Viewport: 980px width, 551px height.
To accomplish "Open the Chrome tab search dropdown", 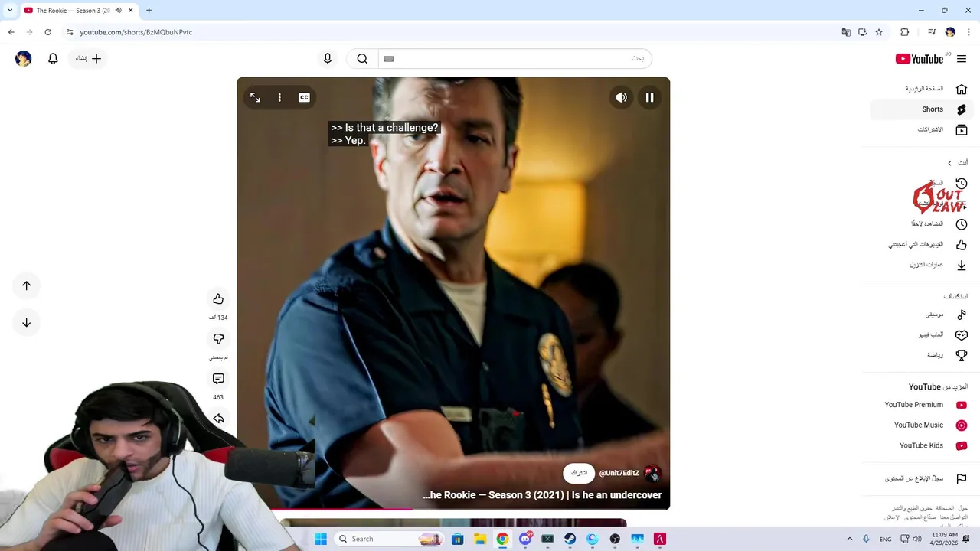I will (10, 11).
